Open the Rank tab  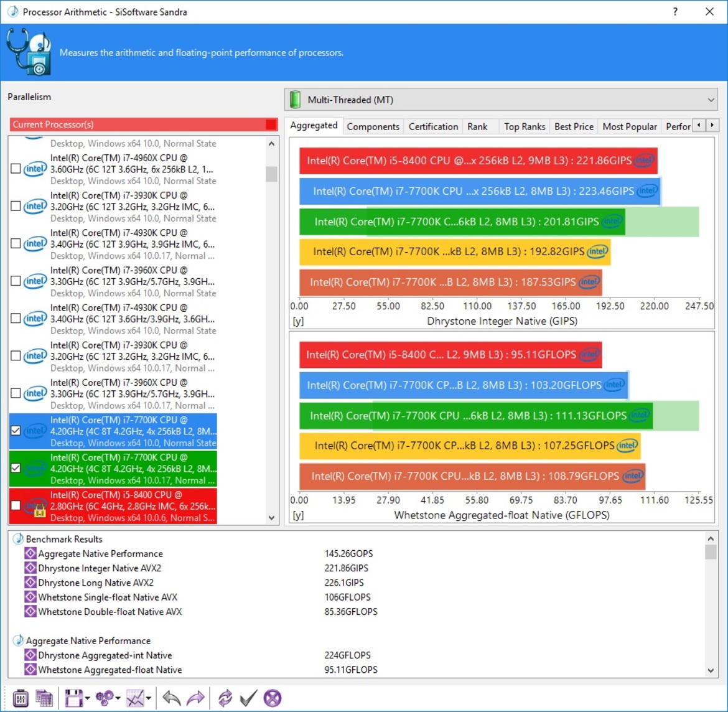point(477,126)
